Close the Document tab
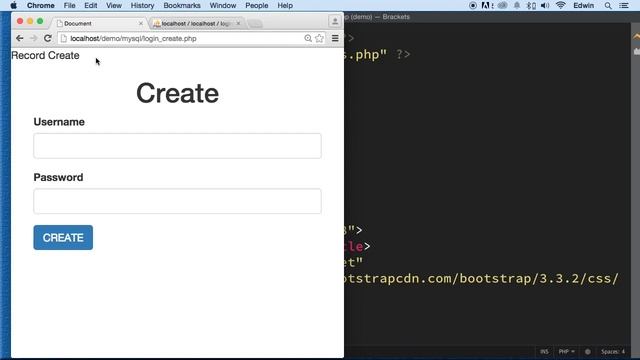The height and width of the screenshot is (360, 640). pos(141,24)
